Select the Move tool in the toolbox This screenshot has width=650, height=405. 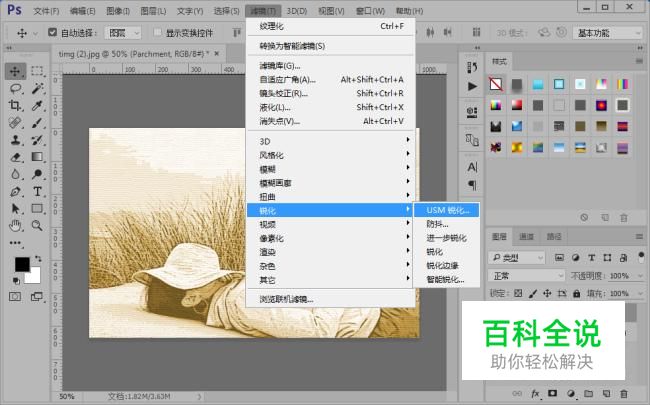(x=15, y=71)
